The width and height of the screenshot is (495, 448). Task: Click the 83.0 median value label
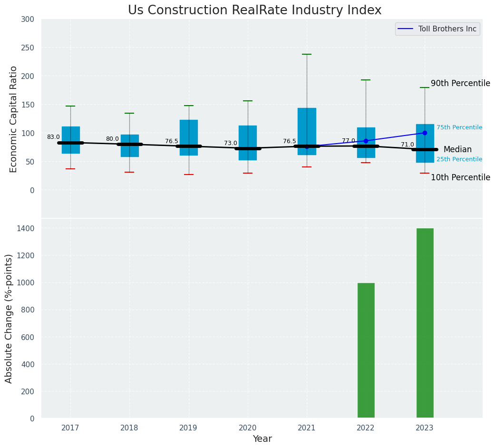[53, 137]
